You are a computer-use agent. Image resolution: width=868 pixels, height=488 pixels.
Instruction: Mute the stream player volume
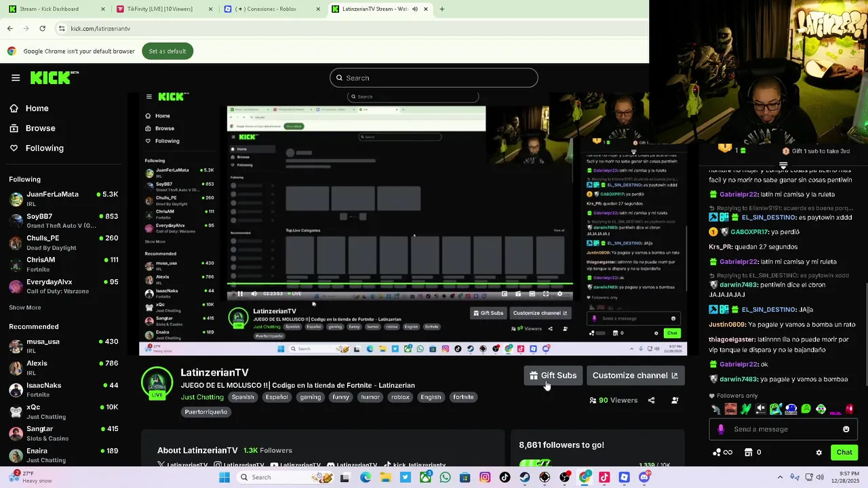coord(254,293)
